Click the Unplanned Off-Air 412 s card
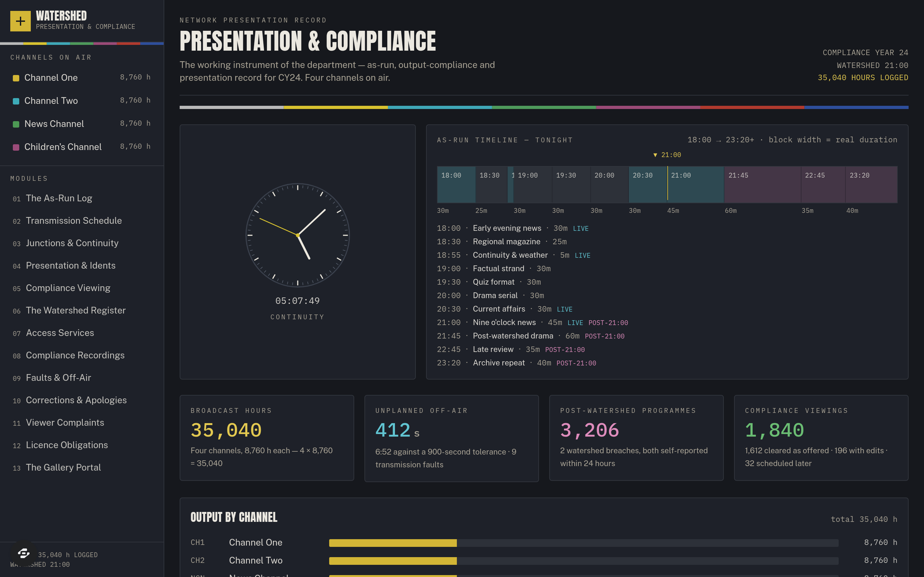The image size is (924, 577). (x=452, y=439)
